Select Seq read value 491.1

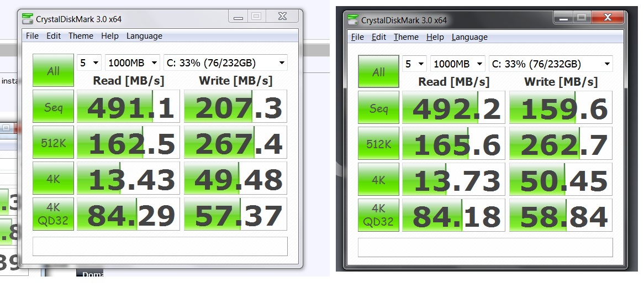pos(128,106)
